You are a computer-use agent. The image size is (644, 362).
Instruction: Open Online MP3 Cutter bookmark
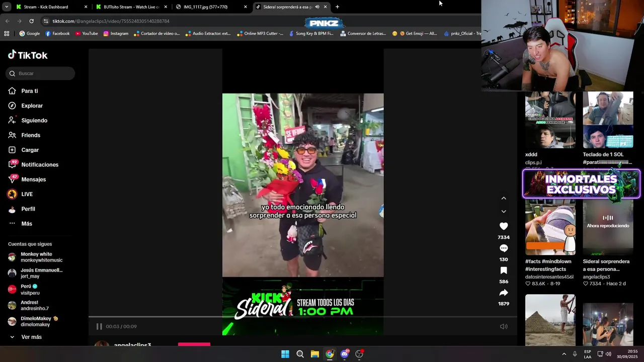click(x=260, y=34)
